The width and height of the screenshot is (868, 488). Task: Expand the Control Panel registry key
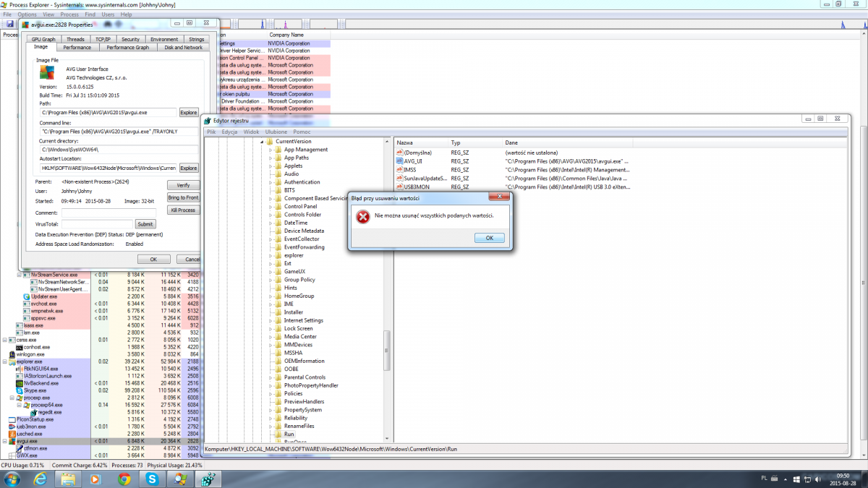pyautogui.click(x=270, y=207)
